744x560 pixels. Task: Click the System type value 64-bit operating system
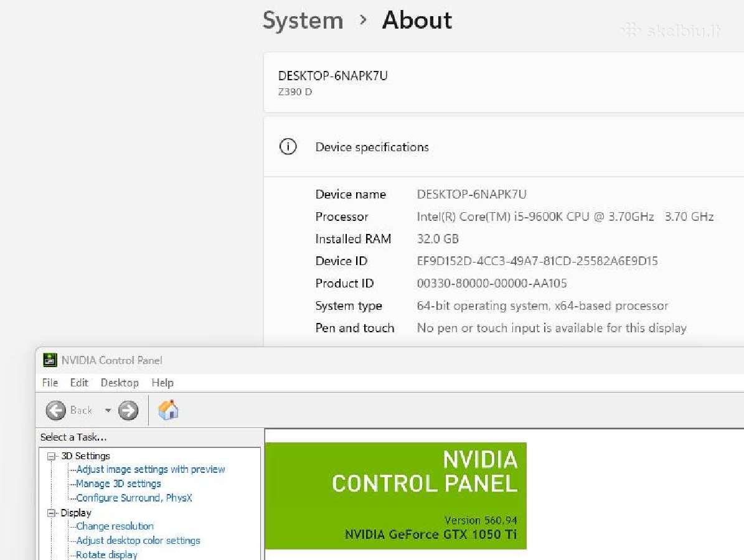click(x=542, y=306)
